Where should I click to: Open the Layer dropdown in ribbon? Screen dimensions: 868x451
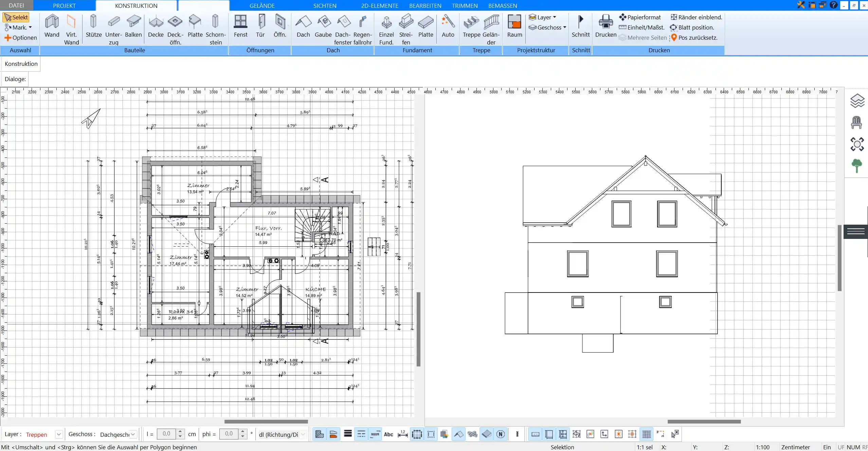(x=542, y=17)
